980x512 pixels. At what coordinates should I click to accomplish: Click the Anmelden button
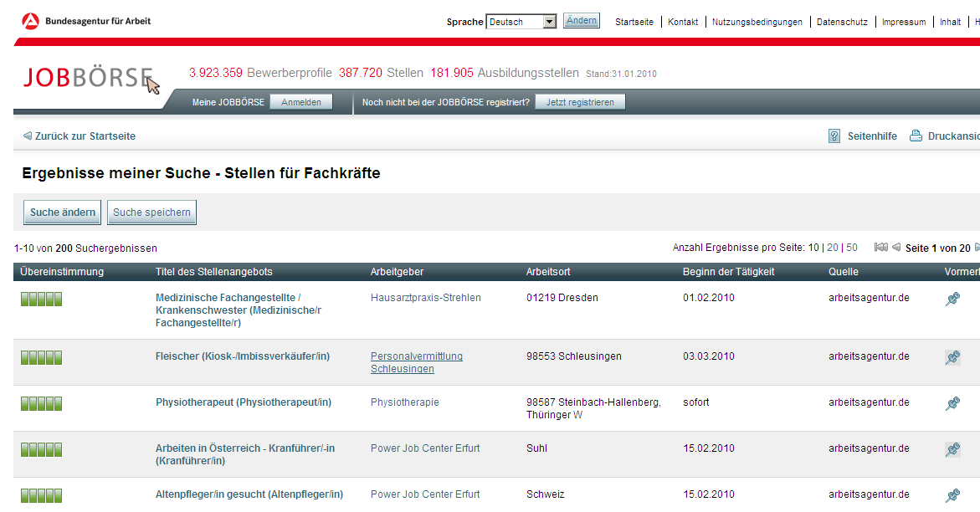click(x=301, y=102)
